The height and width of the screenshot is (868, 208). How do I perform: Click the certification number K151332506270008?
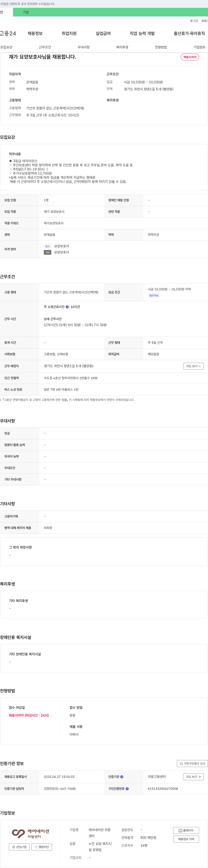pos(163,789)
